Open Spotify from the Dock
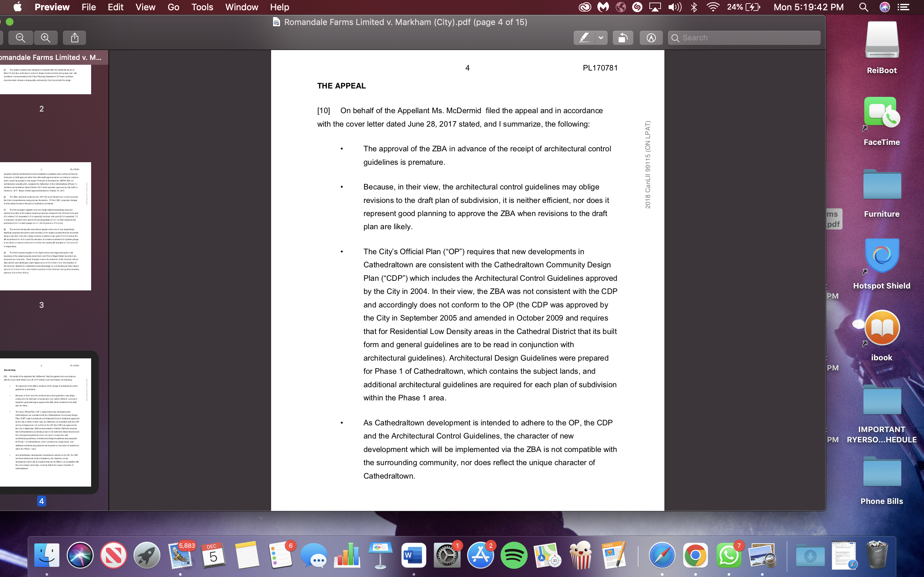The height and width of the screenshot is (577, 924). [514, 555]
